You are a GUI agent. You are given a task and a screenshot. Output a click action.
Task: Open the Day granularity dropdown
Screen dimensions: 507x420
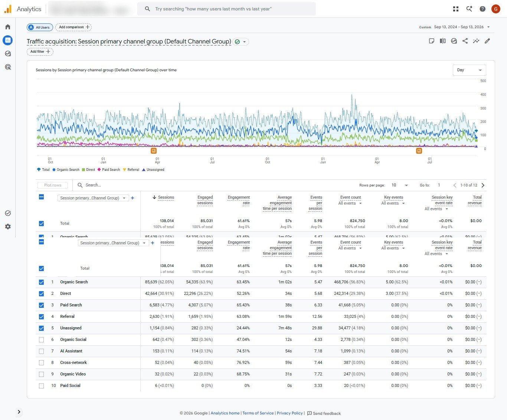point(469,70)
